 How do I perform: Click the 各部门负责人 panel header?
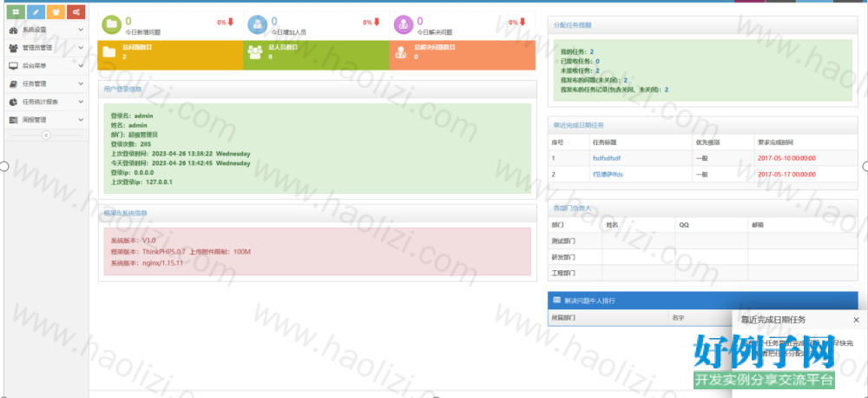[x=703, y=209]
